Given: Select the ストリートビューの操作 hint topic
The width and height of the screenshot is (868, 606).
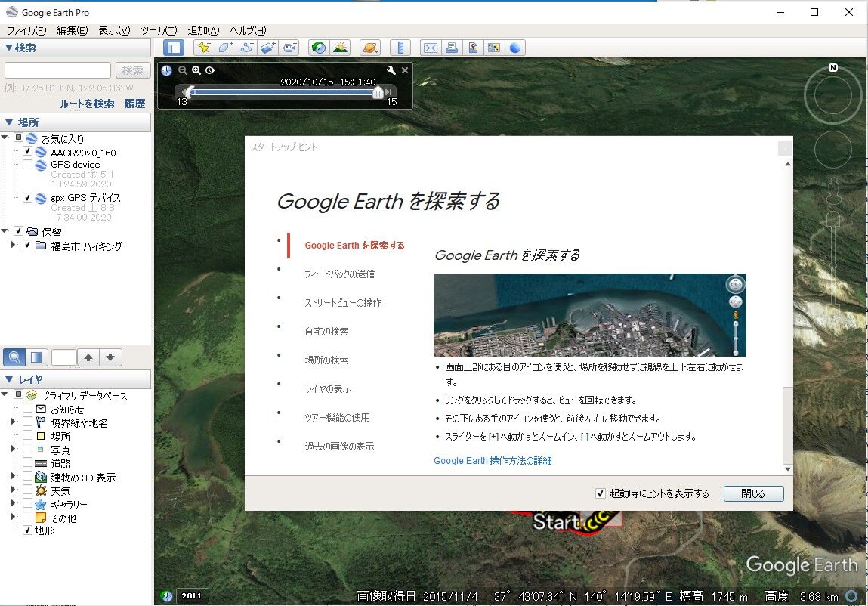Looking at the screenshot, I should [343, 303].
